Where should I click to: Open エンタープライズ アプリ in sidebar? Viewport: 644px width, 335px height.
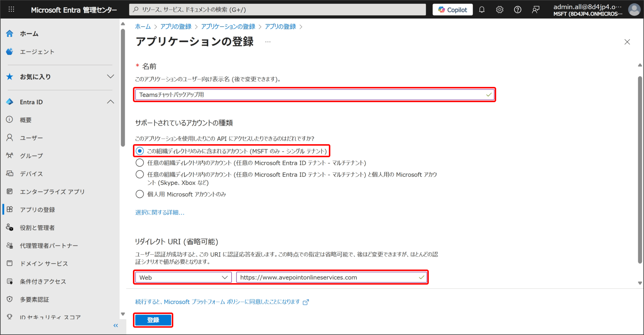pyautogui.click(x=52, y=192)
